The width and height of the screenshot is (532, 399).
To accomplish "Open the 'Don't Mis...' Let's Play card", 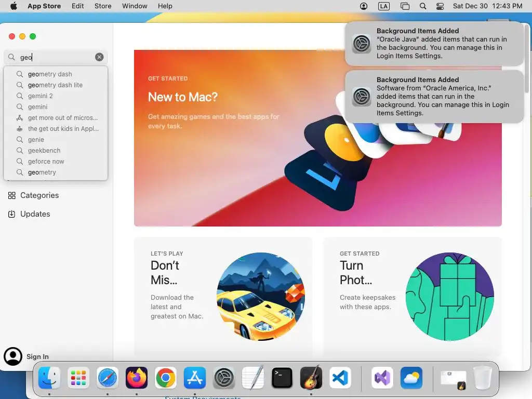I will (223, 296).
